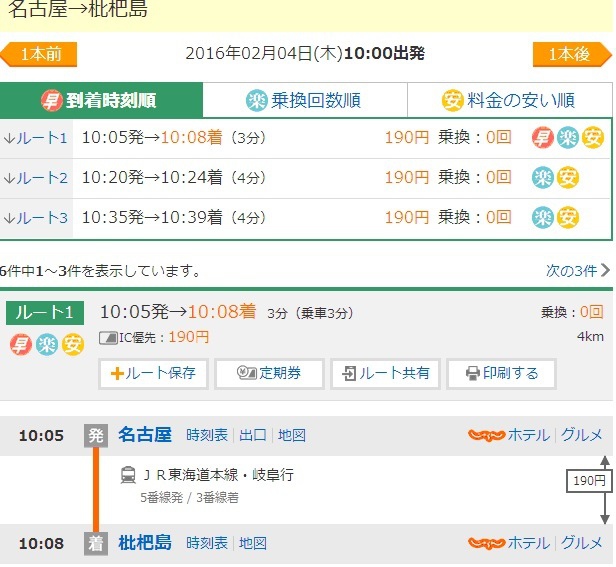
Task: Click the 安 badge in the 10:35発 row
Action: pos(568,217)
